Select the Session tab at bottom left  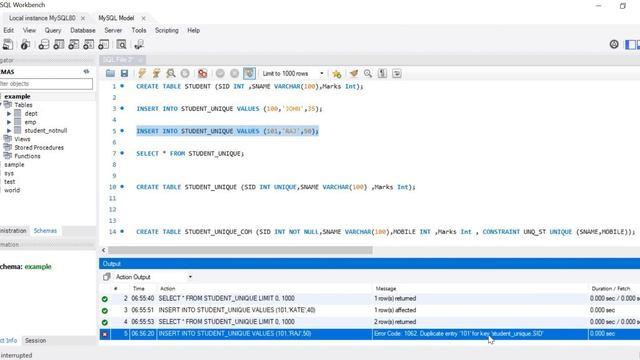pyautogui.click(x=36, y=340)
